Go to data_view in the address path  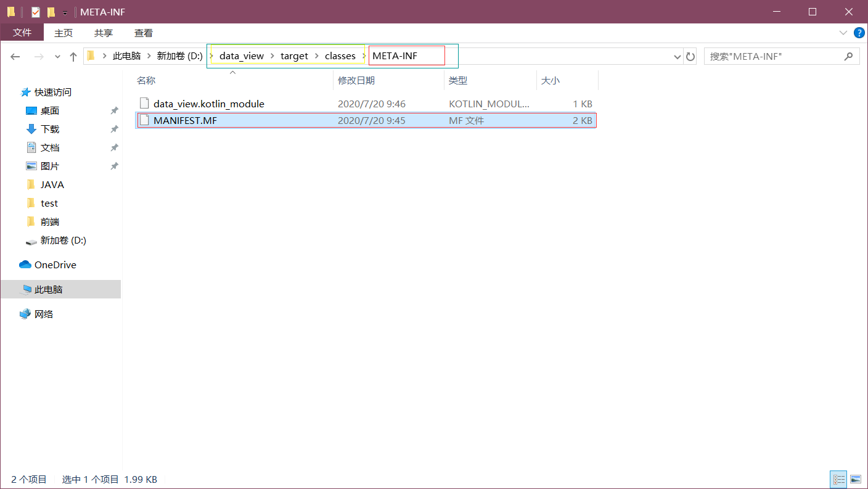[x=242, y=56]
